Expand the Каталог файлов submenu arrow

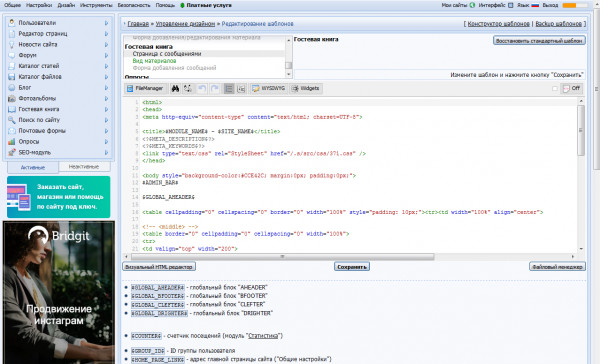[106, 77]
